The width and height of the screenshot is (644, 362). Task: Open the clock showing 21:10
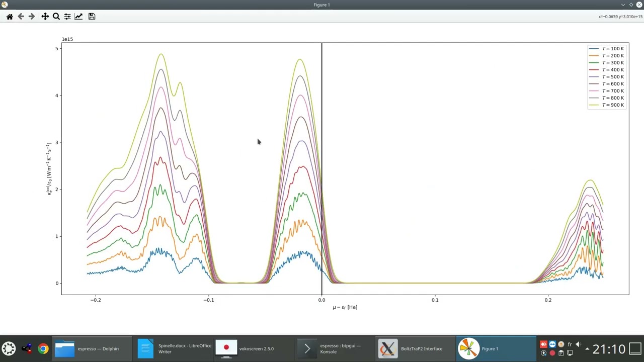[609, 348]
